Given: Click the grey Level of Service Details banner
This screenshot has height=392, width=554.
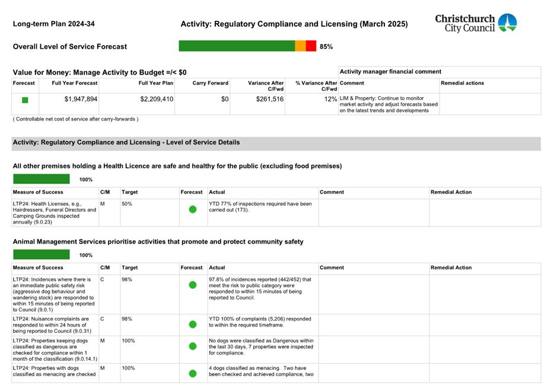Looking at the screenshot, I should [x=276, y=144].
